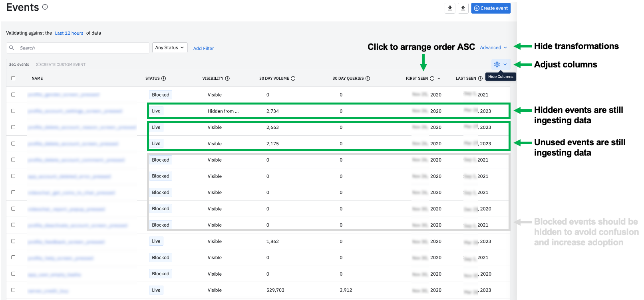This screenshot has width=644, height=300.
Task: Sort table by Name column header
Action: click(37, 79)
